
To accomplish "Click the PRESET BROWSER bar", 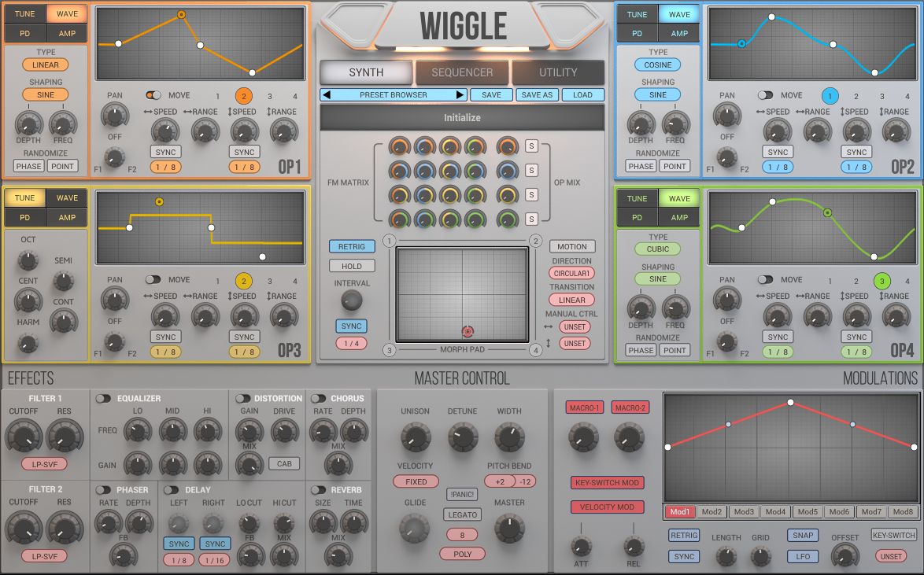I will click(x=394, y=95).
